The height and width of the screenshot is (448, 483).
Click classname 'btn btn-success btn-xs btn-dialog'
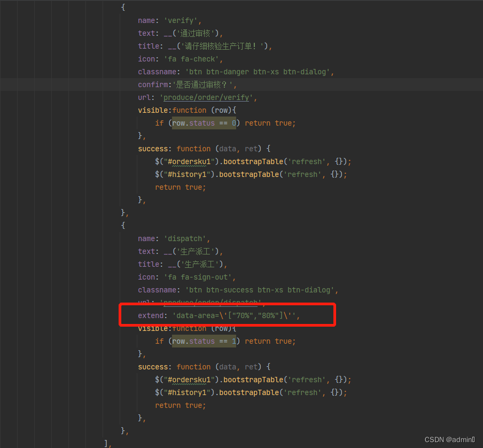(x=260, y=290)
